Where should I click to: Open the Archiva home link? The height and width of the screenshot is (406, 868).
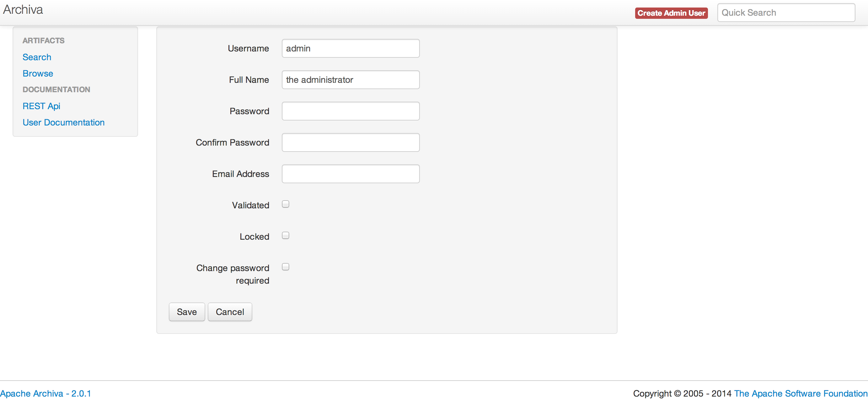[23, 10]
